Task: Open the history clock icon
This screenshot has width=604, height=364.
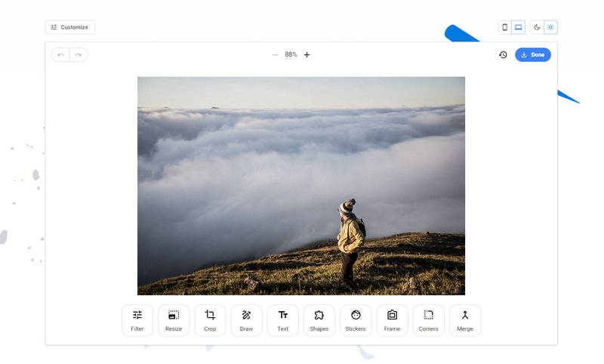Action: click(503, 54)
